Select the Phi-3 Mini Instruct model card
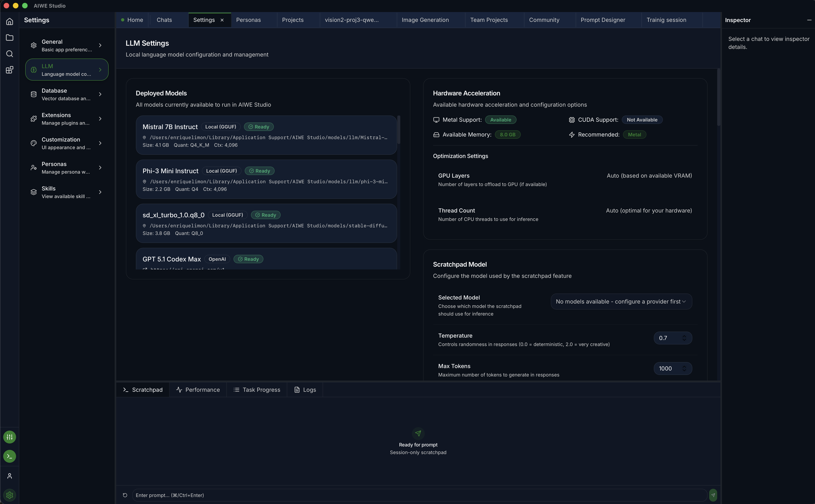Image resolution: width=815 pixels, height=504 pixels. 266,179
